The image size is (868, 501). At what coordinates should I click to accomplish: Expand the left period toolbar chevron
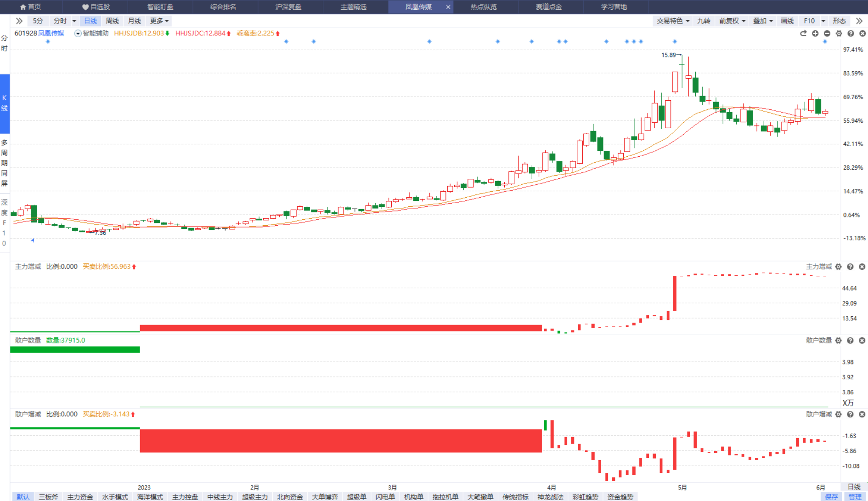click(x=19, y=21)
